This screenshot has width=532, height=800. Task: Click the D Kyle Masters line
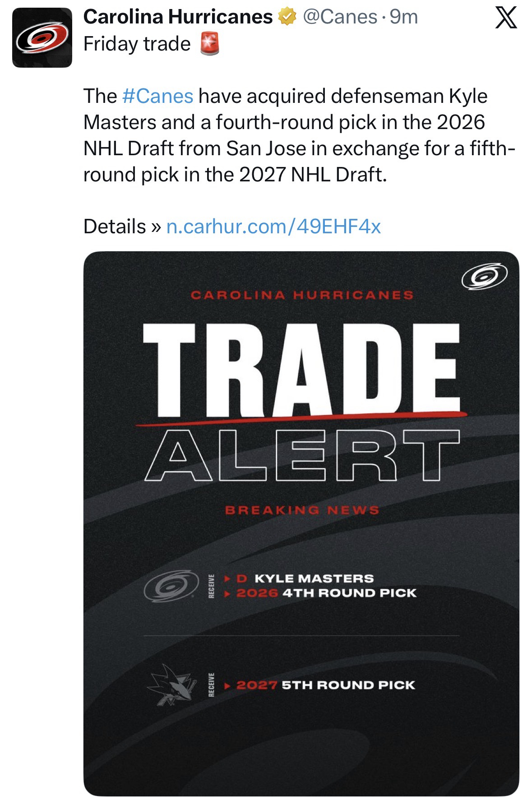(x=305, y=578)
